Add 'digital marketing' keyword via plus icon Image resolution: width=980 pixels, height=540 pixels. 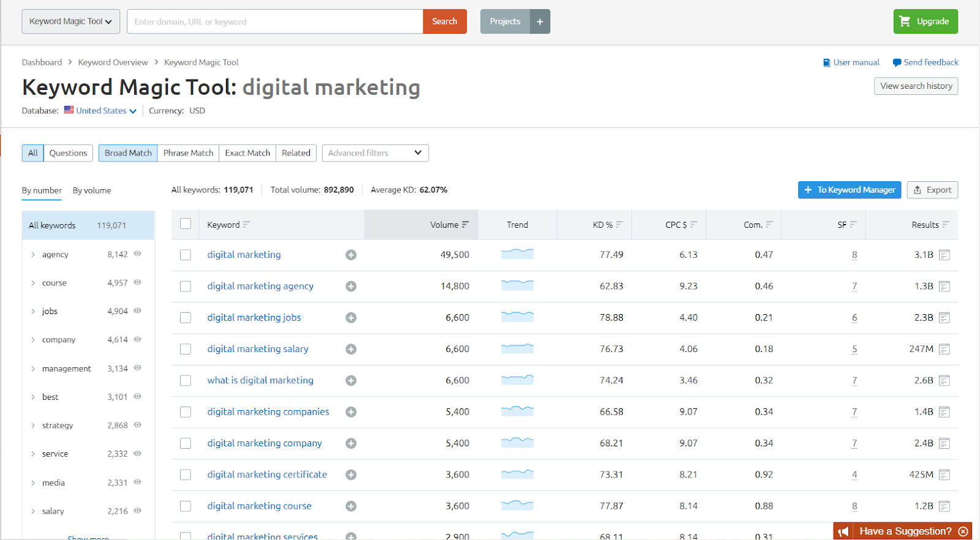pyautogui.click(x=351, y=255)
